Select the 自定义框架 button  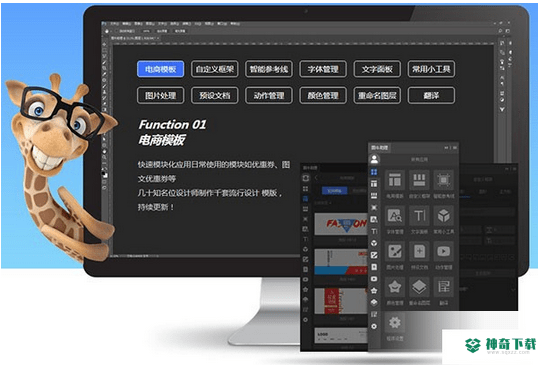pyautogui.click(x=215, y=69)
